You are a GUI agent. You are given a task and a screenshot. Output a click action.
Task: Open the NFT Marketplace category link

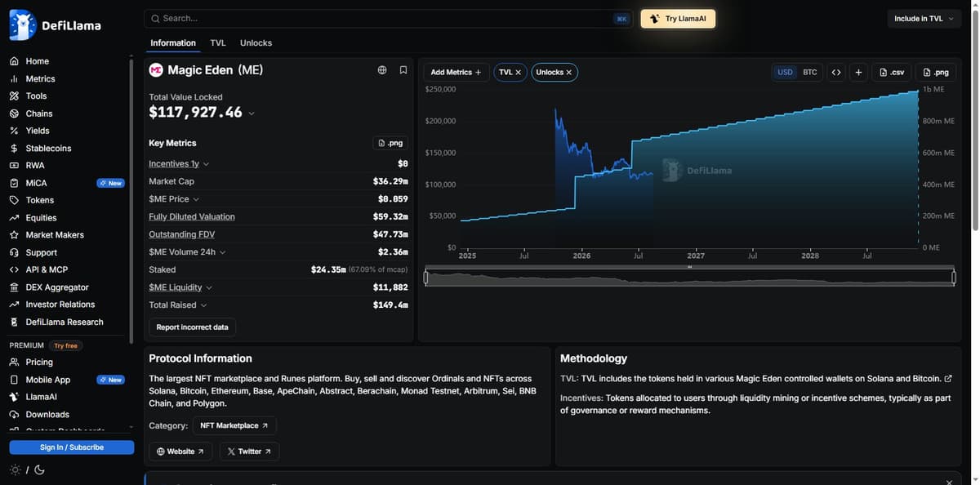pyautogui.click(x=234, y=425)
